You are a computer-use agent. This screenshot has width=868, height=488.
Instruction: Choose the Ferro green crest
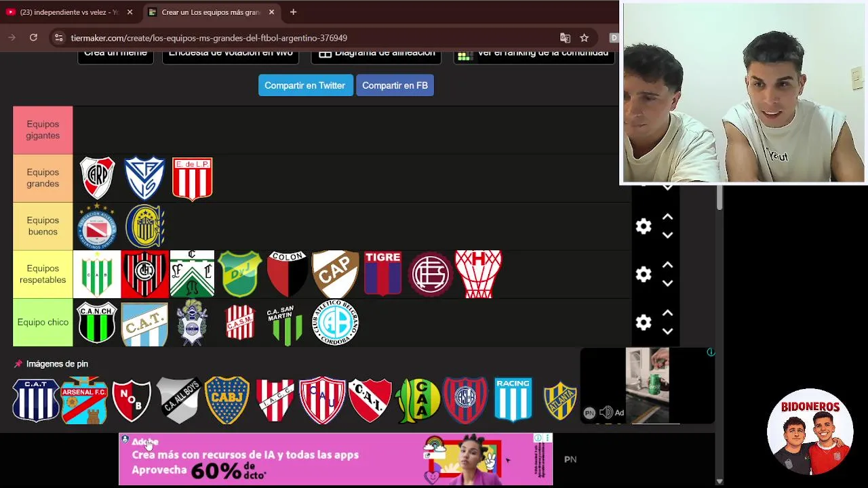pyautogui.click(x=193, y=274)
